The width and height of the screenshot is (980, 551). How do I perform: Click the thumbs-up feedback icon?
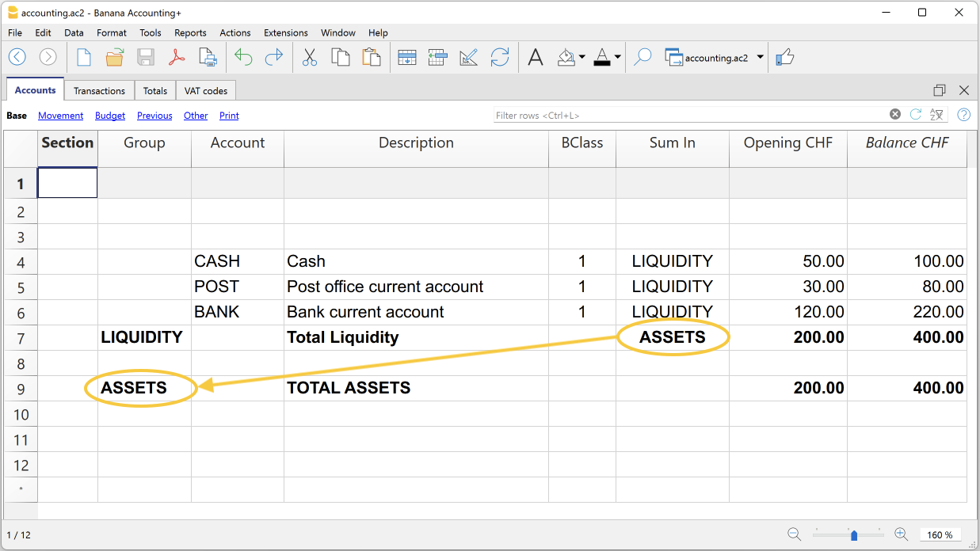coord(784,57)
